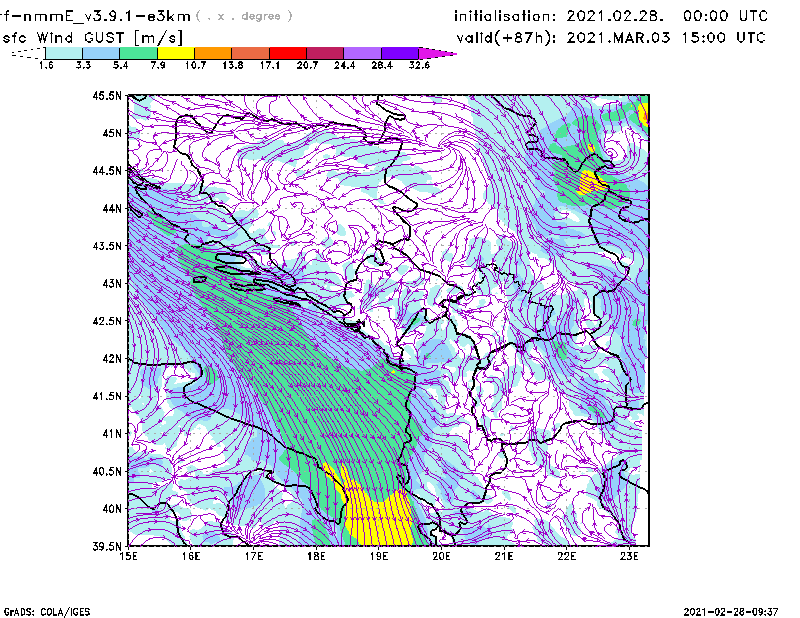Click the longitude label '19E'
The image size is (800, 618).
click(x=379, y=556)
